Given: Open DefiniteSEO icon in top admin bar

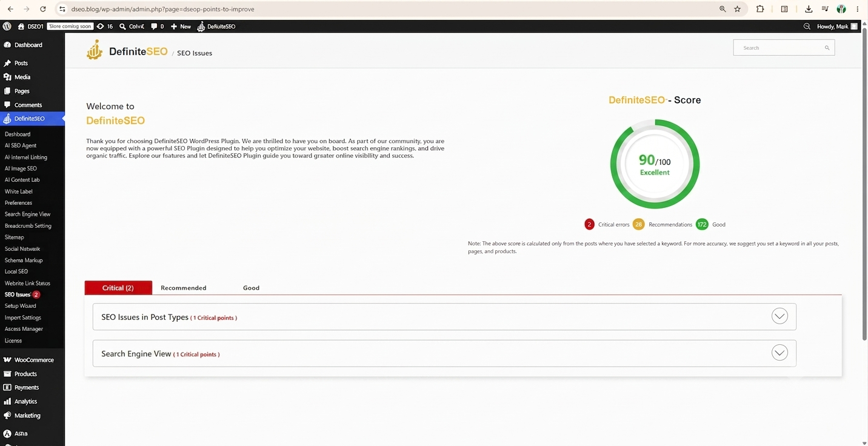Looking at the screenshot, I should pyautogui.click(x=201, y=27).
